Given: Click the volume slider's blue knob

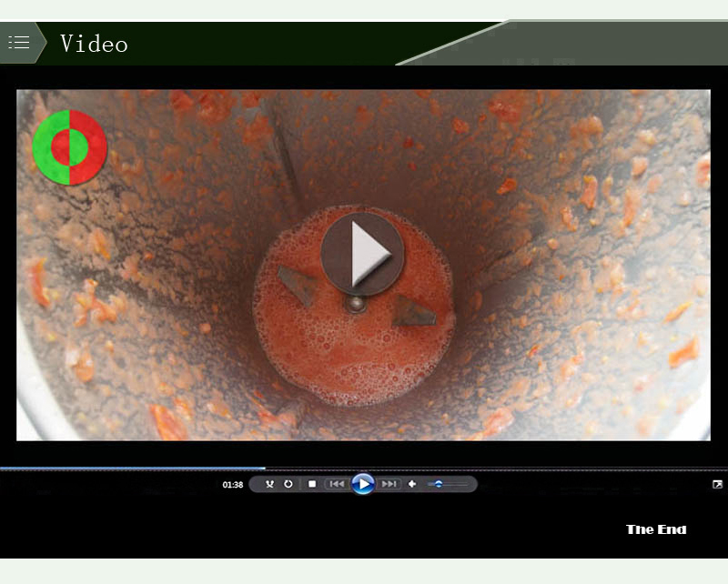Looking at the screenshot, I should point(439,484).
